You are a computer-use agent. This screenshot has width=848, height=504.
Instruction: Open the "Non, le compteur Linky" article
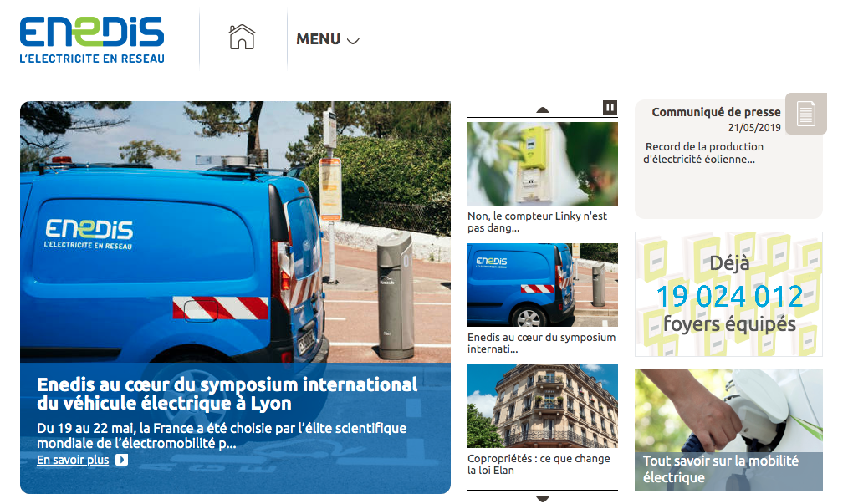click(537, 221)
